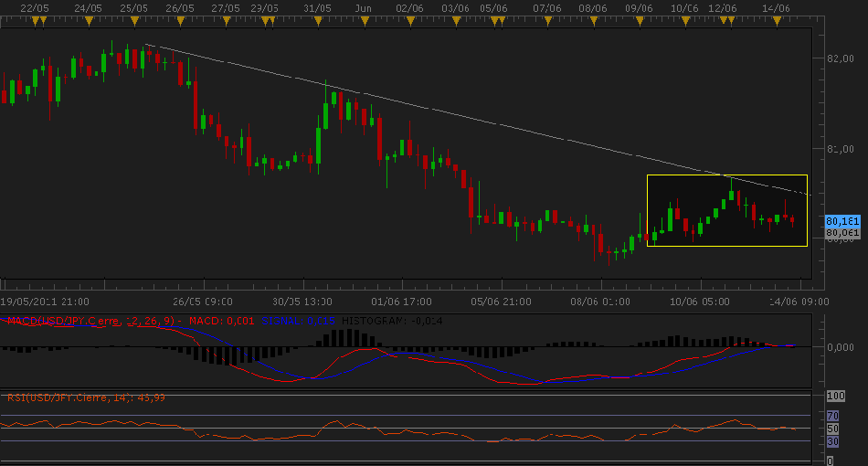This screenshot has width=868, height=466.
Task: Click the RSI axis label 100
Action: 836,396
